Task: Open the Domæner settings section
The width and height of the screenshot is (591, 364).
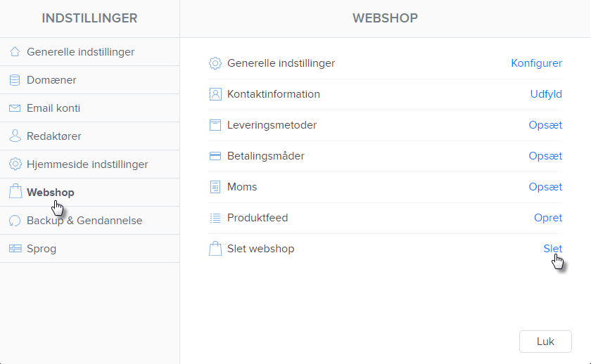Action: (x=51, y=80)
